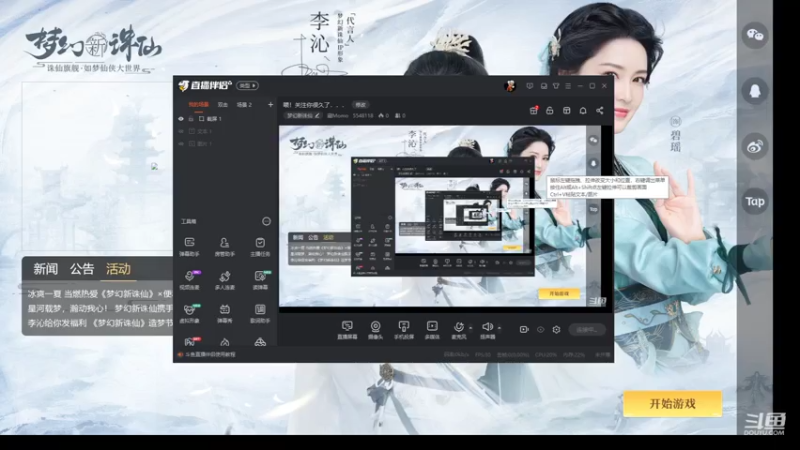Open the share icon in companion header

tap(599, 110)
